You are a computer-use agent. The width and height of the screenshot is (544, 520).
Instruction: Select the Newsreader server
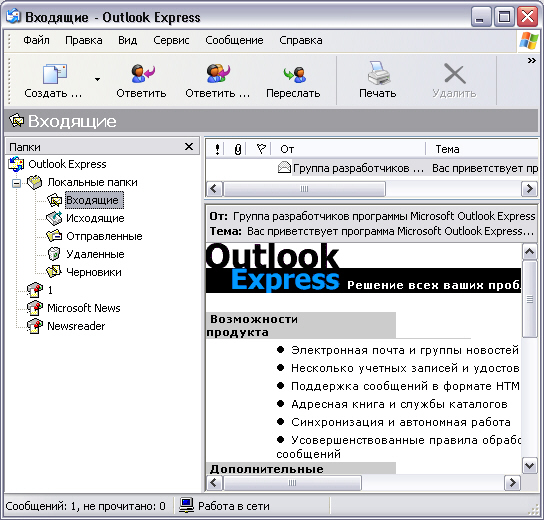(76, 326)
